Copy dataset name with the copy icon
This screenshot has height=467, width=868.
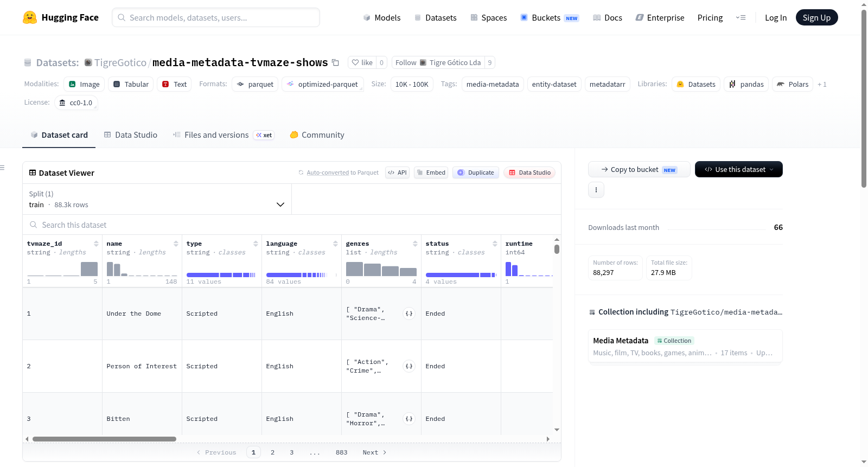click(335, 62)
